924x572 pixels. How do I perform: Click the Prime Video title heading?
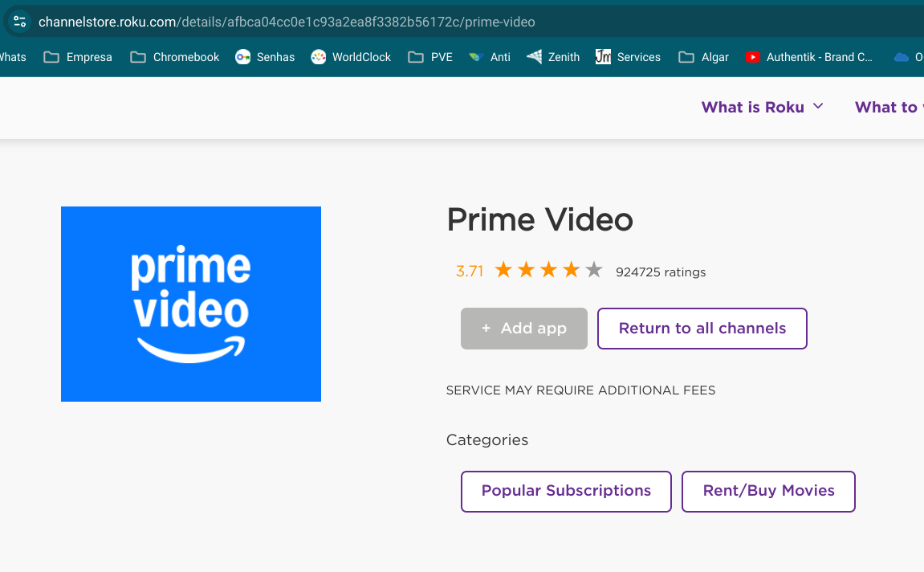coord(539,220)
